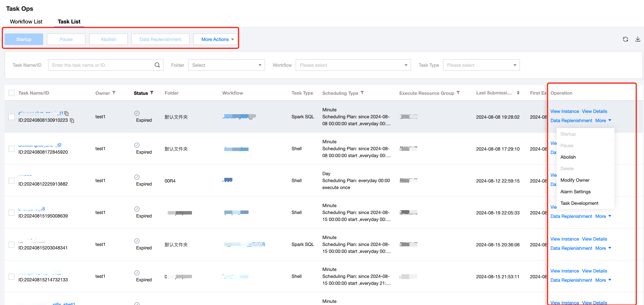Click the download icon at top right
This screenshot has height=305, width=644.
tap(637, 39)
